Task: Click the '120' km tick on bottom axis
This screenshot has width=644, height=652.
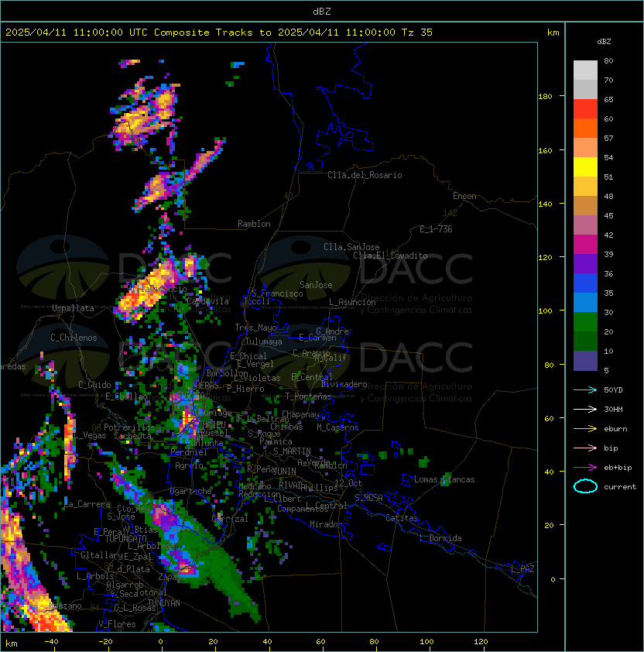Action: pyautogui.click(x=481, y=642)
